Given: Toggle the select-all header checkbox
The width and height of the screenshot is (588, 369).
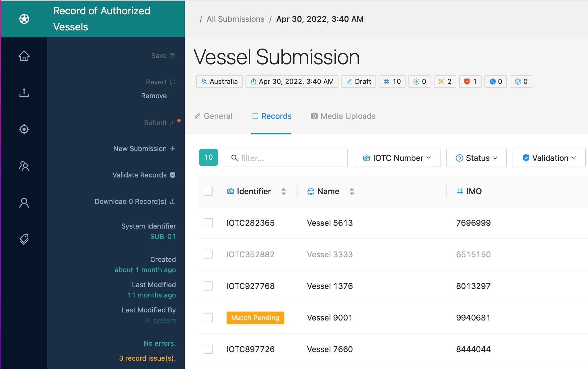Looking at the screenshot, I should pos(208,191).
